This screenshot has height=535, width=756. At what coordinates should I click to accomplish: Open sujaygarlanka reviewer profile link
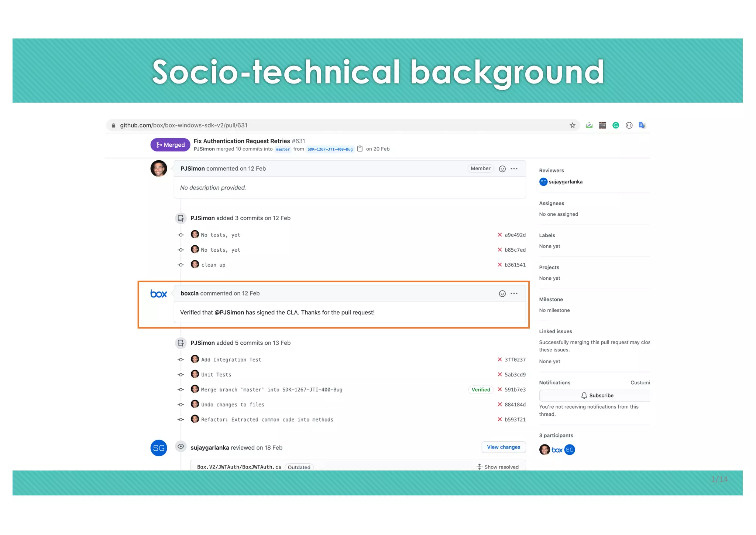566,182
